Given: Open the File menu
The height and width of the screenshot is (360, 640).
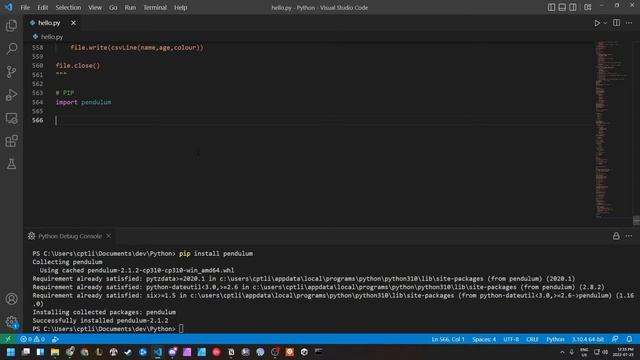Looking at the screenshot, I should tap(25, 7).
